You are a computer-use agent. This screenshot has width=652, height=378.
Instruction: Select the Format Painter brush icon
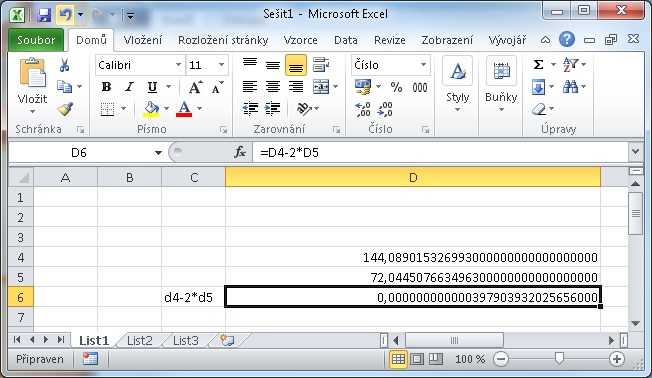(x=65, y=109)
